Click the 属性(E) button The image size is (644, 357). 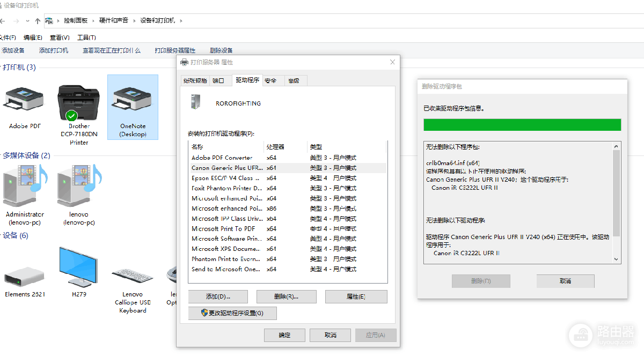(x=356, y=296)
